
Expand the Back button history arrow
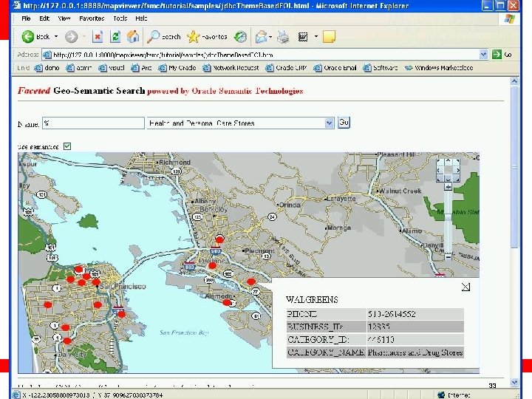pos(56,36)
